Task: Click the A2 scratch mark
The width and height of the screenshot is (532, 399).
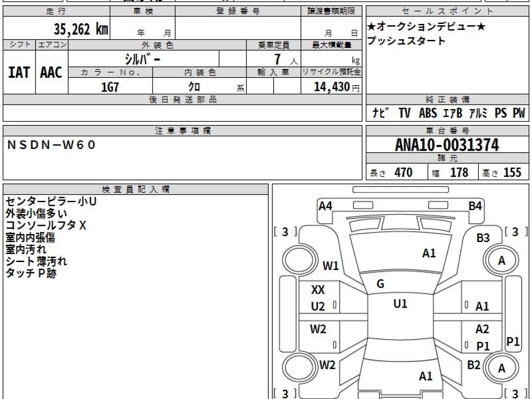Action: (x=482, y=329)
